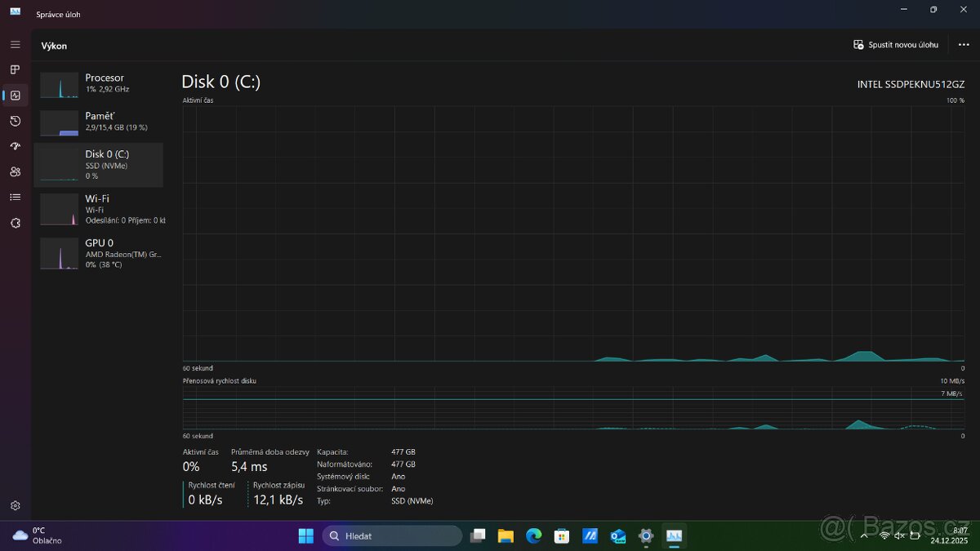Viewport: 980px width, 551px height.
Task: Open Microsoft Store from the taskbar
Action: point(561,535)
